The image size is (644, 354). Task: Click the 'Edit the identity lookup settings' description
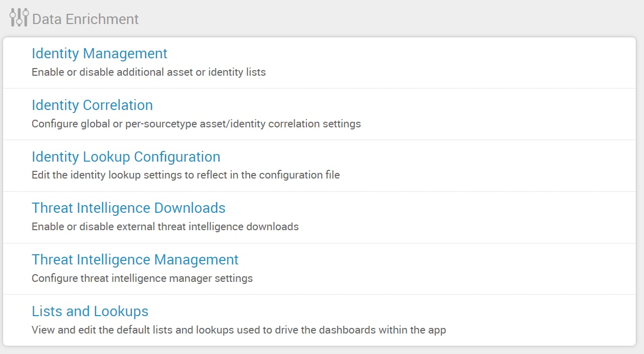(186, 175)
